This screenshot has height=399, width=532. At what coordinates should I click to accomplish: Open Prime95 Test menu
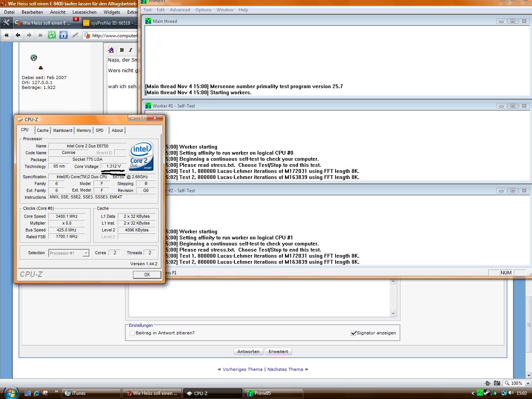click(x=147, y=10)
